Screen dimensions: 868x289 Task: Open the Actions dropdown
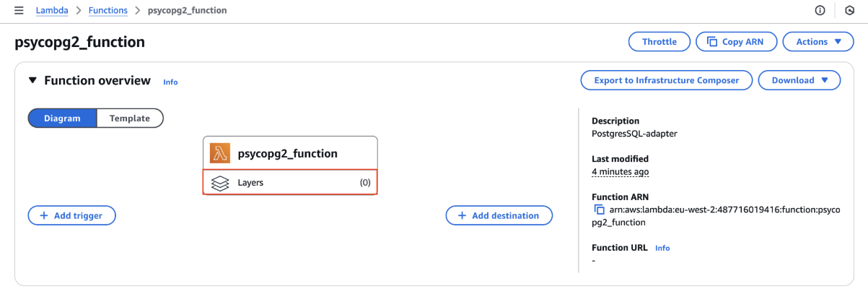819,42
